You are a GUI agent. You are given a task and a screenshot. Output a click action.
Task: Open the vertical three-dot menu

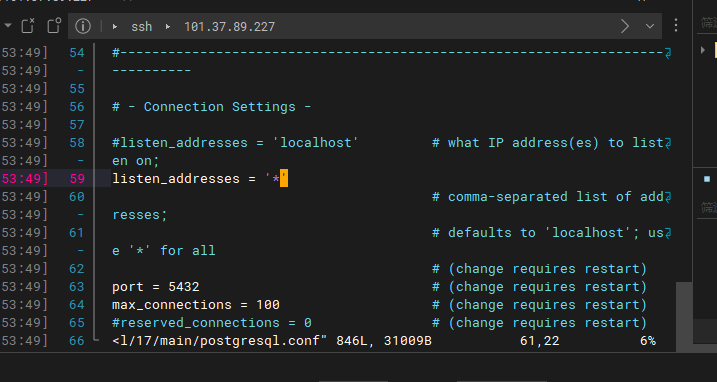(x=676, y=25)
